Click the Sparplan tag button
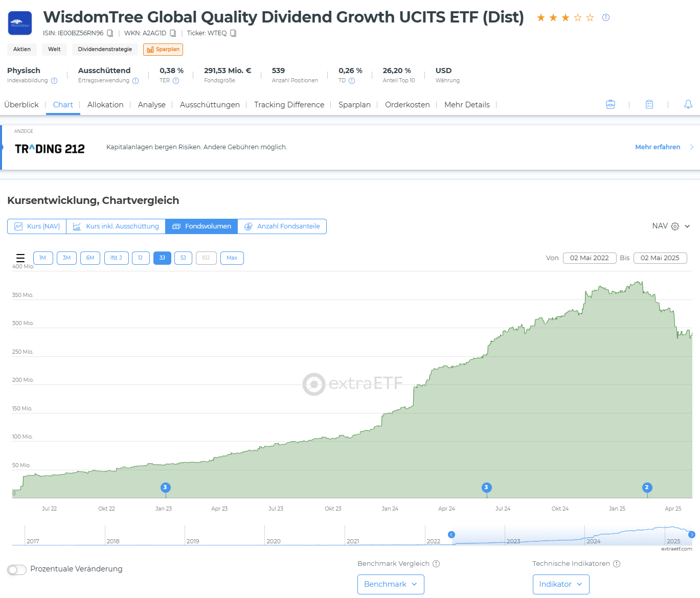Viewport: 700px width, 598px height. 163,50
